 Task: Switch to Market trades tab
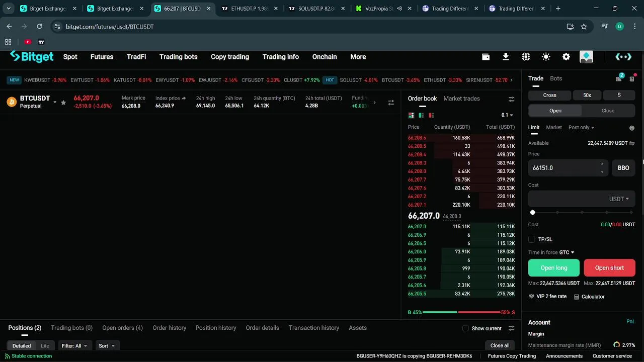(x=461, y=99)
